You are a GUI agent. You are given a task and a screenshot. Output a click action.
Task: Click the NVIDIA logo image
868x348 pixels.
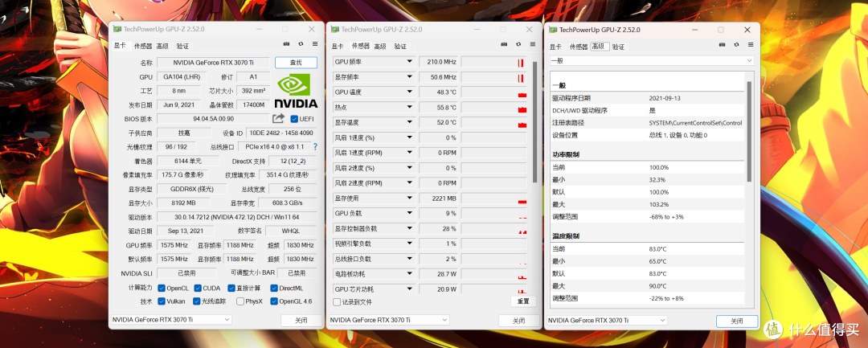point(296,92)
